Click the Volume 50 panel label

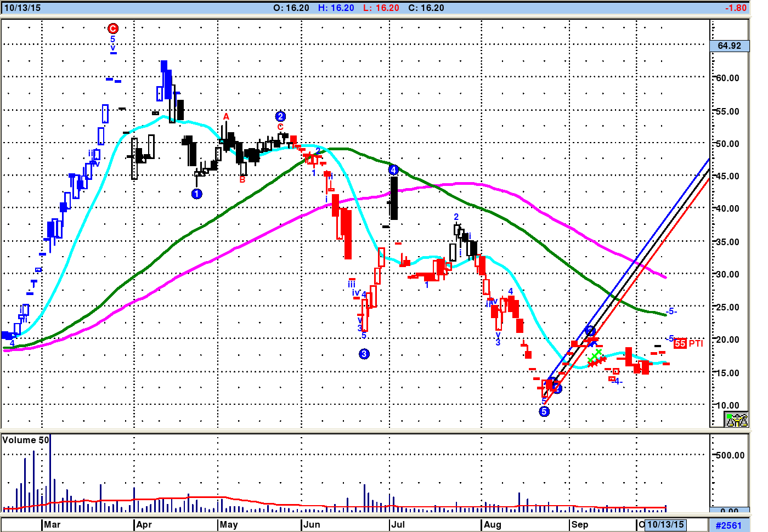coord(26,440)
